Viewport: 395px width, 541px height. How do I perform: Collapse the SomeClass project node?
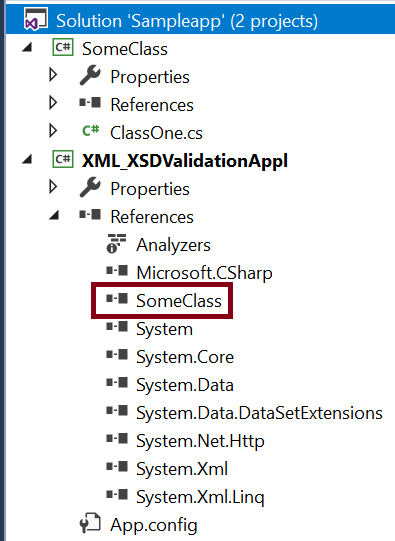(27, 47)
